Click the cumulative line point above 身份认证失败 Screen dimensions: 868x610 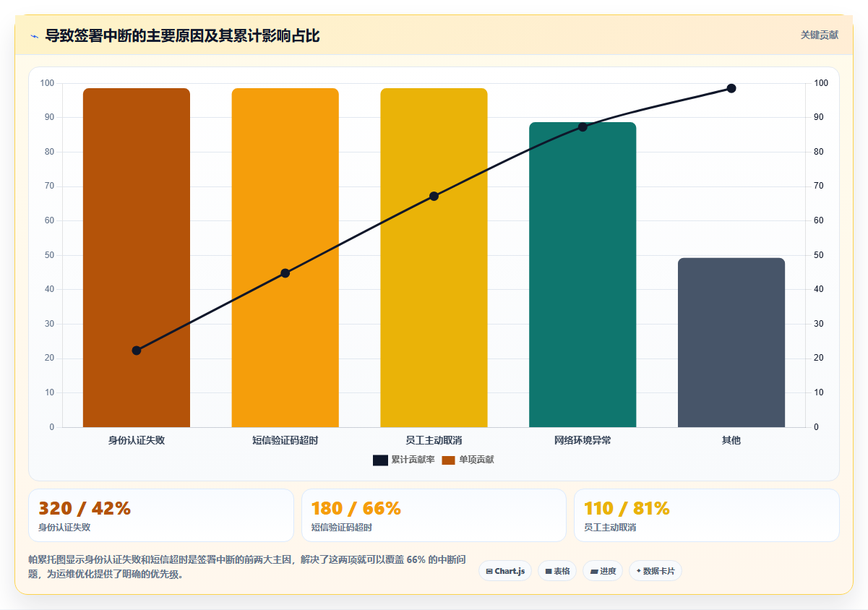pos(137,351)
